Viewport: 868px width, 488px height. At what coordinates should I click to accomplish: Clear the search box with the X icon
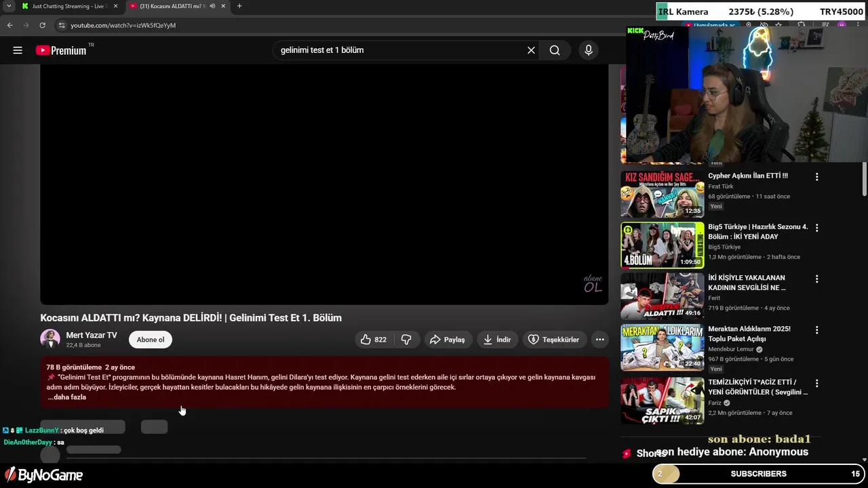coord(531,50)
